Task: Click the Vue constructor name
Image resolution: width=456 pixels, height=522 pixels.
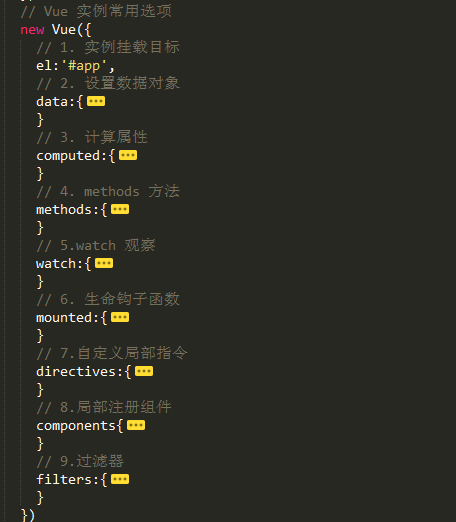Action: pyautogui.click(x=64, y=30)
